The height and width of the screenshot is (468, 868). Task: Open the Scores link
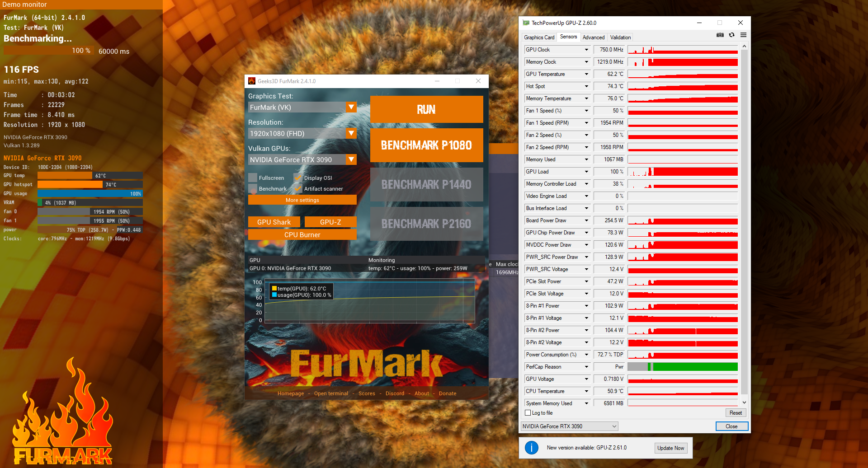(367, 393)
